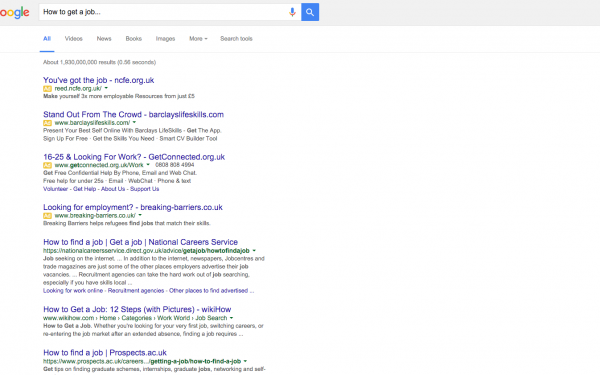This screenshot has height=375, width=600.
Task: Open 'Looking for employment?' breaking-barriers link
Action: point(133,207)
